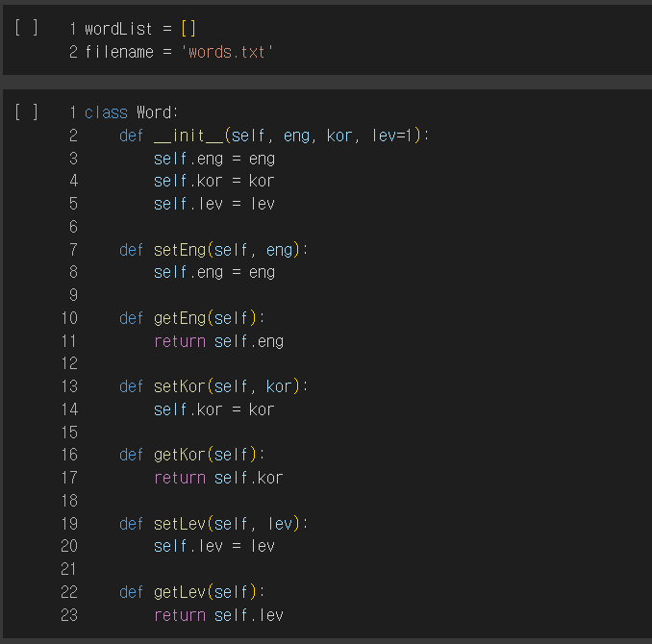652x644 pixels.
Task: Click the filename variable in the first cell
Action: 119,52
